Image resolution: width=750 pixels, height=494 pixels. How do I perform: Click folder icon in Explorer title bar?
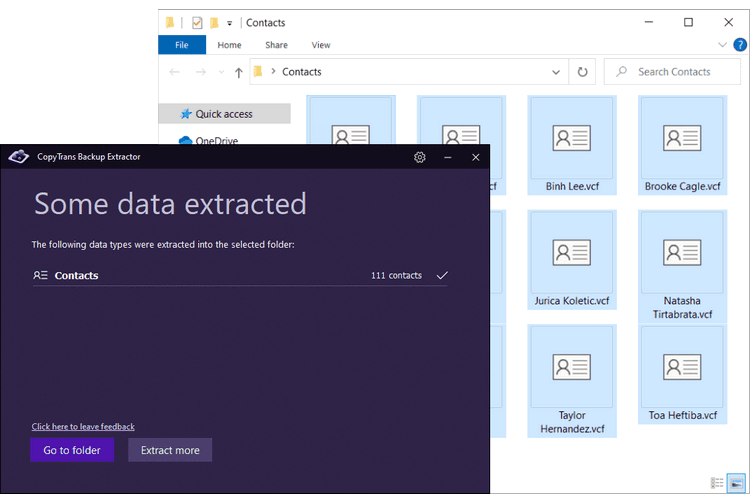point(170,22)
